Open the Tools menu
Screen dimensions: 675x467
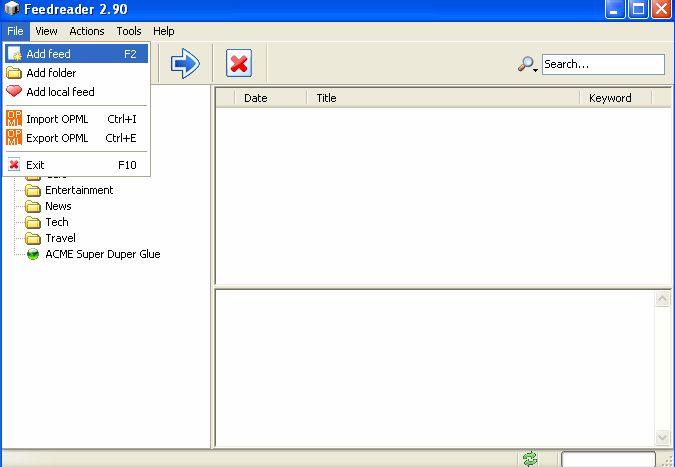128,31
